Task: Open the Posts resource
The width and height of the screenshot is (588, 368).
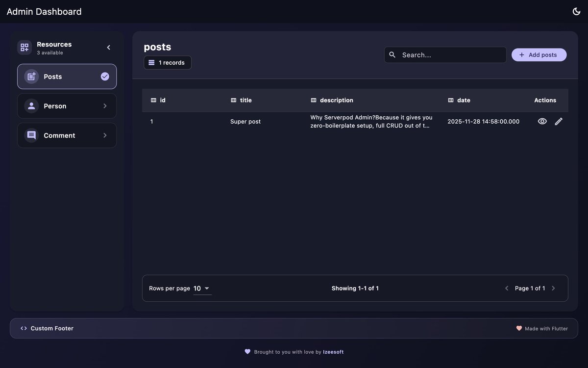Action: pos(67,77)
